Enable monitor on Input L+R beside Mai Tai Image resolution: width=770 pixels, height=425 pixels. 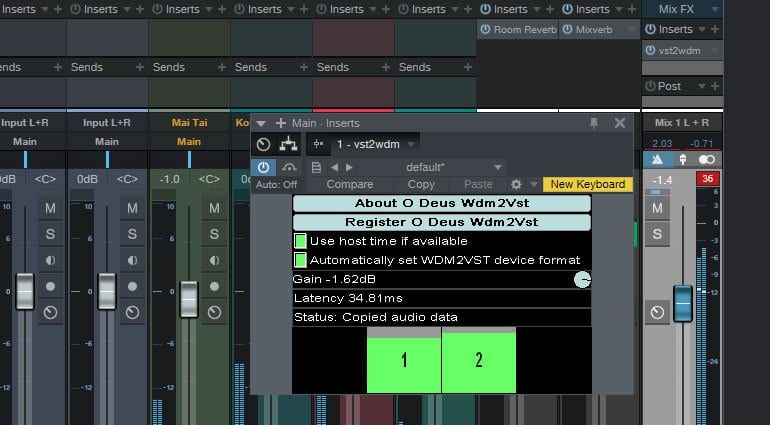coord(132,260)
